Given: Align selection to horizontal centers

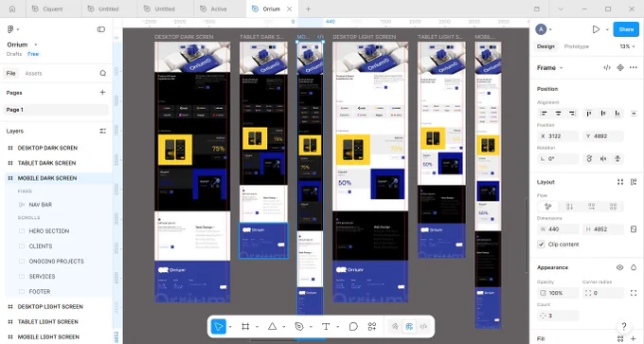Looking at the screenshot, I should click(558, 114).
